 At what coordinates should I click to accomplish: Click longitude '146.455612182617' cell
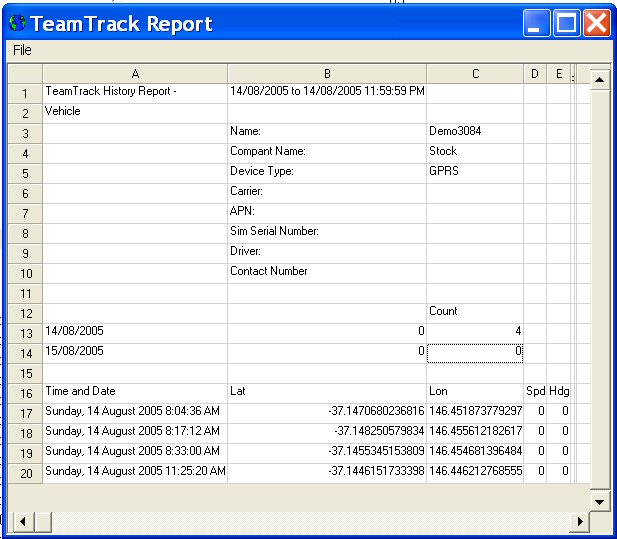(475, 434)
